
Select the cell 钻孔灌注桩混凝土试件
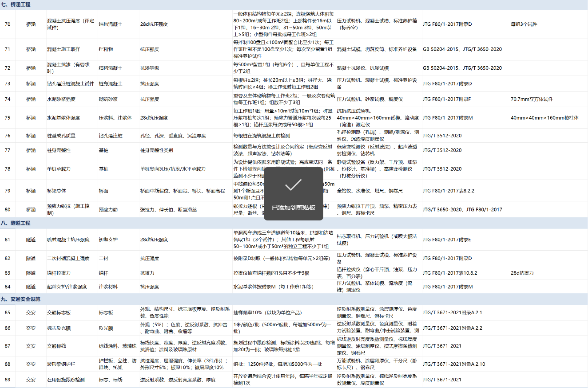click(71, 84)
